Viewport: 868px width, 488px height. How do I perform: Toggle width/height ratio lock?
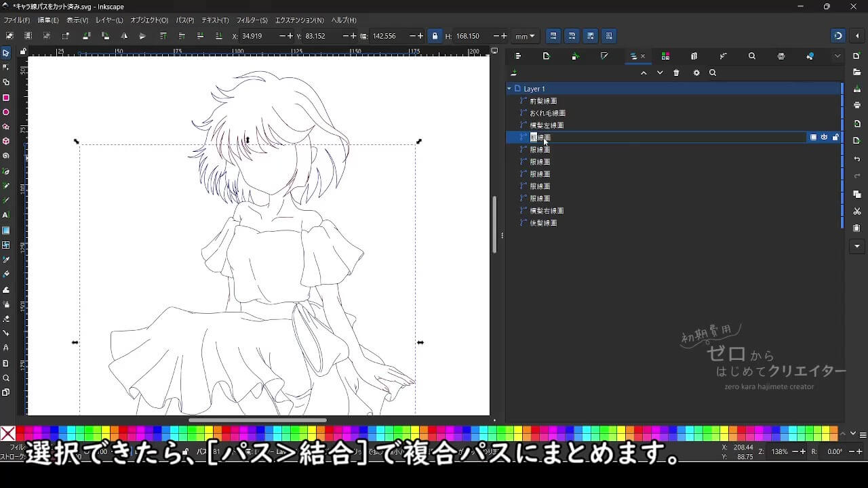pyautogui.click(x=435, y=36)
